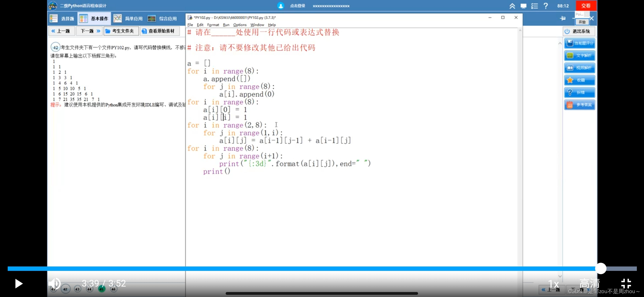This screenshot has width=644, height=297.
Task: Collapse the toolbar using double-chevron icon
Action: pyautogui.click(x=512, y=5)
